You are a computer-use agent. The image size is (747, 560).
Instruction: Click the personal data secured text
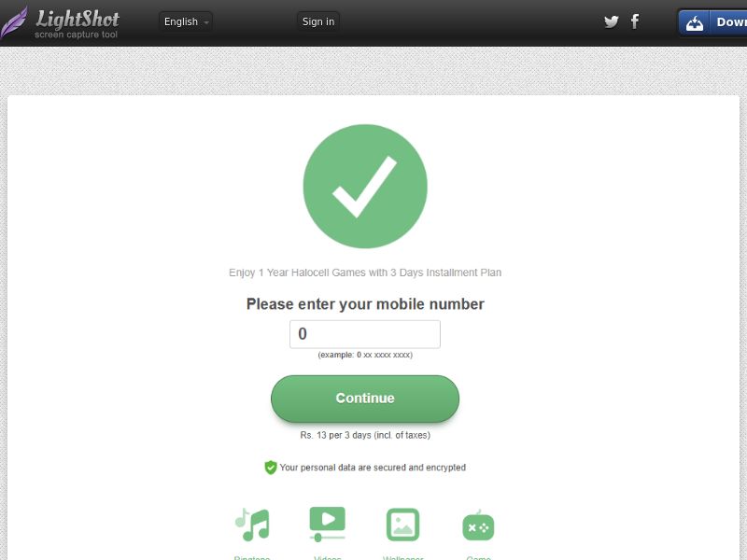pos(373,468)
